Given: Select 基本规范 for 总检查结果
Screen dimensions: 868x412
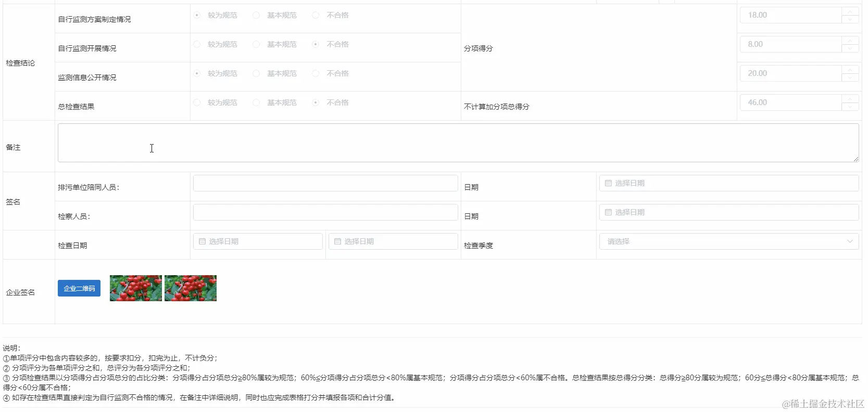Looking at the screenshot, I should (256, 102).
